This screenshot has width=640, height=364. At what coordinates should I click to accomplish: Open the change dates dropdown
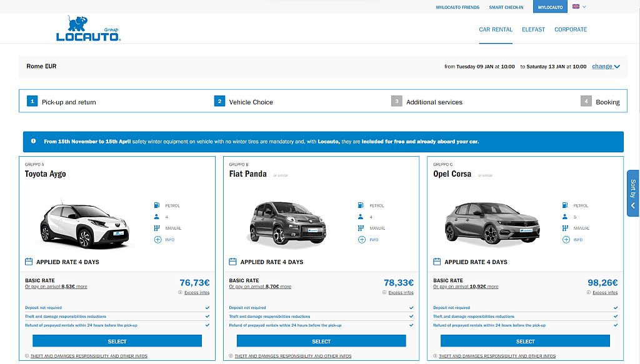point(605,66)
